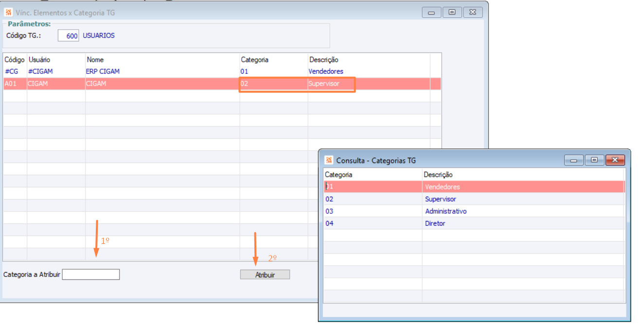Click the Código column header
Screen dimensions: 644x330
coord(15,59)
